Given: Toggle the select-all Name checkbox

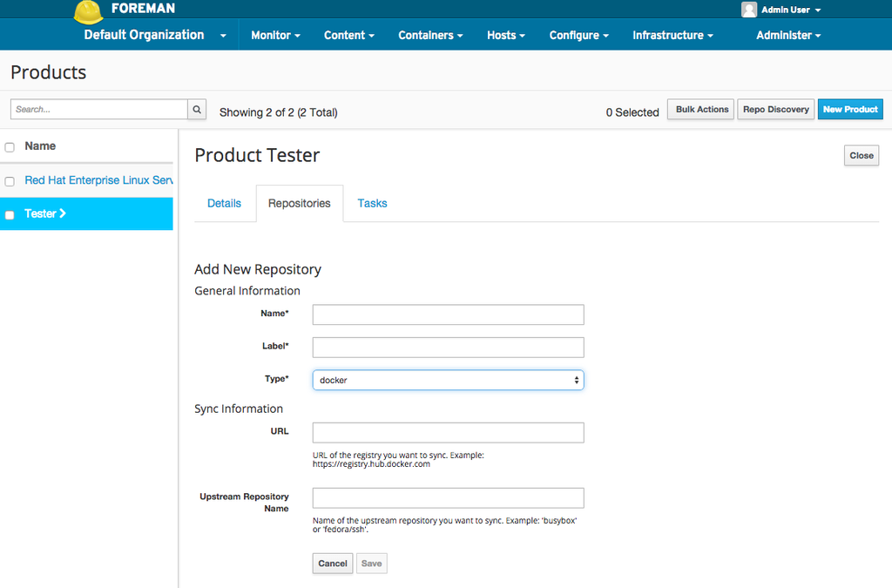Looking at the screenshot, I should click(x=10, y=147).
